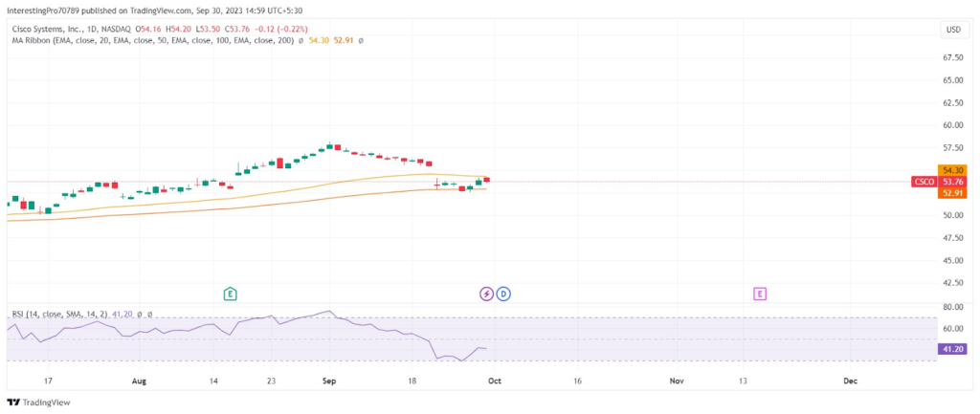Image resolution: width=980 pixels, height=414 pixels.
Task: Click the 42.50 price scale label
Action: point(953,282)
